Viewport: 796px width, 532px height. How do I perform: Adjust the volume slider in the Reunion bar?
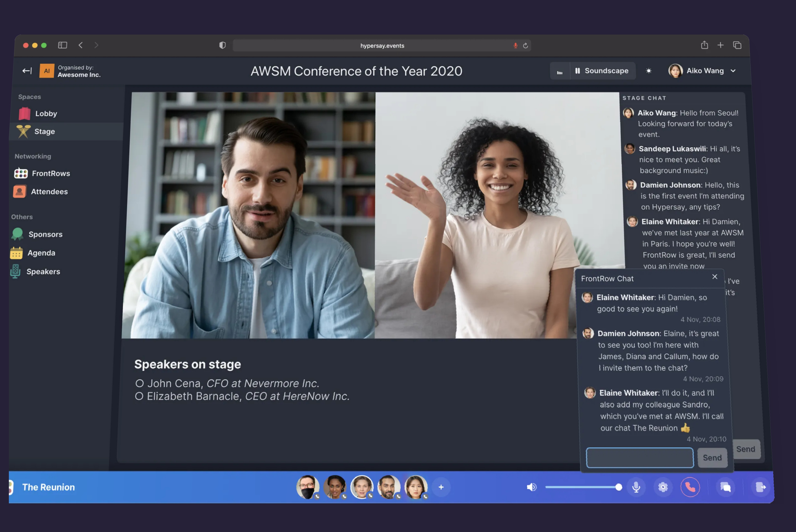(x=583, y=487)
